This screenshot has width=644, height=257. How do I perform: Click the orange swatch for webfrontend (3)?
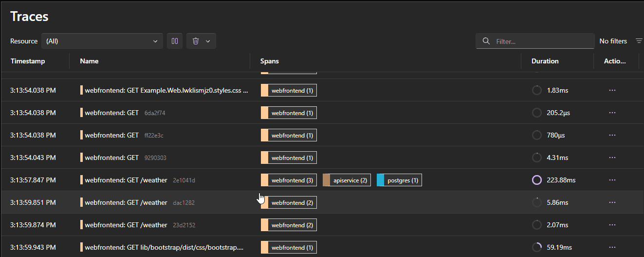click(x=264, y=180)
